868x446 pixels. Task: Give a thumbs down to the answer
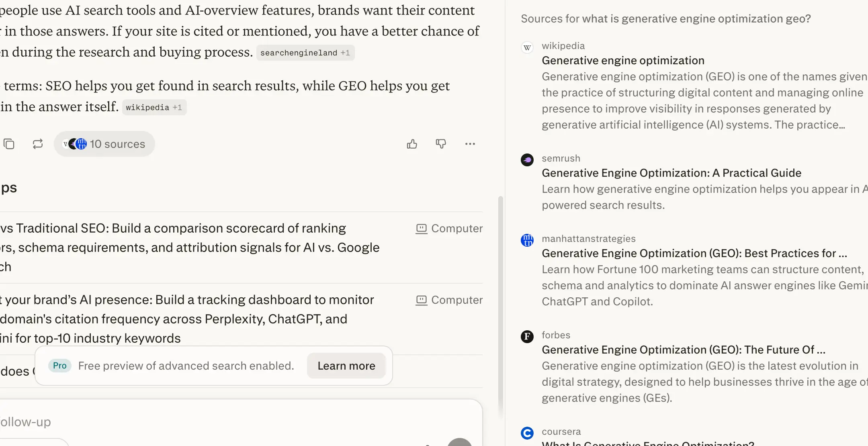pos(441,144)
